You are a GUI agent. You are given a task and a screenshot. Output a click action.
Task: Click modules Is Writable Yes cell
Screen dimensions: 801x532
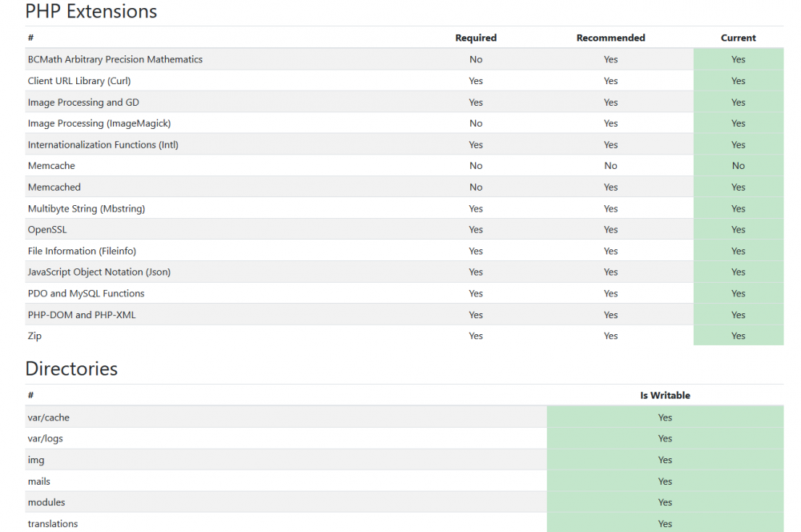(665, 502)
